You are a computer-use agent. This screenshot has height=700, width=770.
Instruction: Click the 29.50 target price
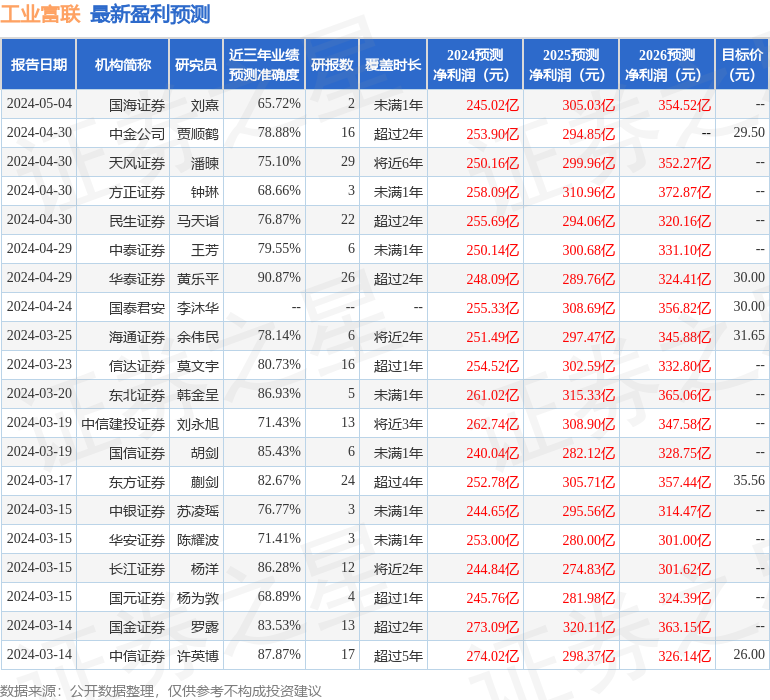[749, 133]
